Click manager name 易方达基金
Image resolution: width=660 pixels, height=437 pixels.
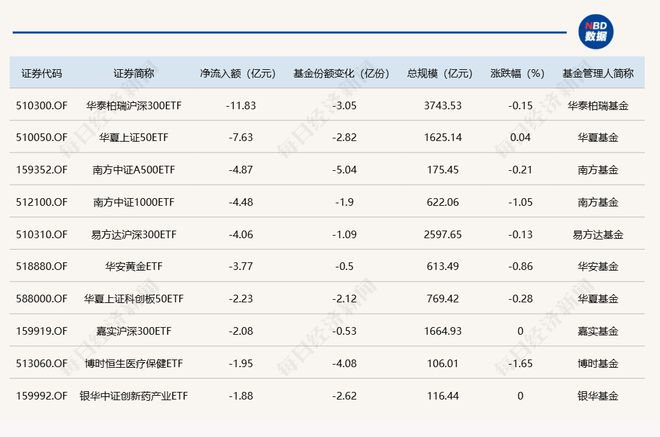pos(598,234)
